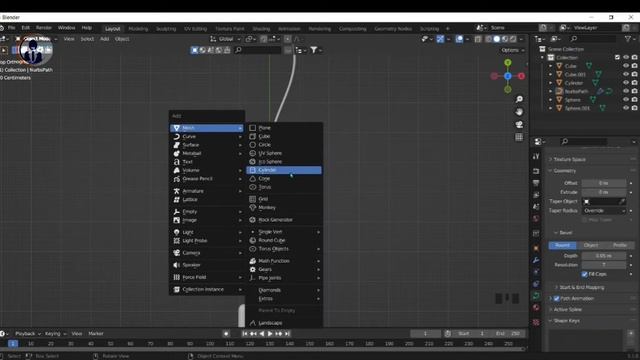Toggle the Path Animation checkbox
This screenshot has height=360, width=640.
(x=557, y=298)
